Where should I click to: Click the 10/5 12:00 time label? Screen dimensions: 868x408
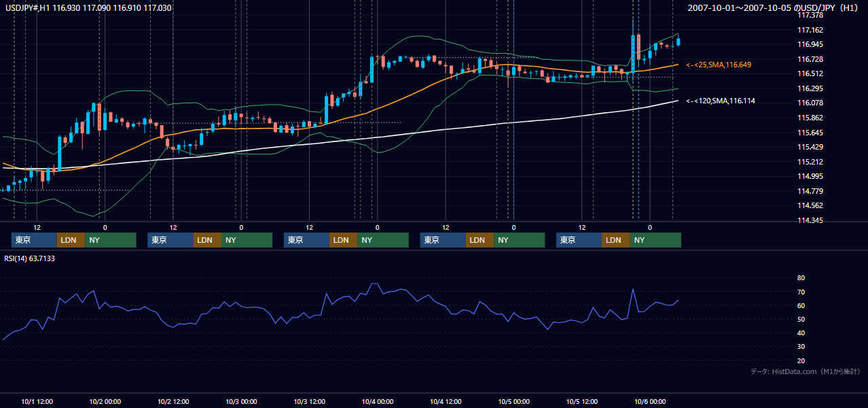coord(582,401)
